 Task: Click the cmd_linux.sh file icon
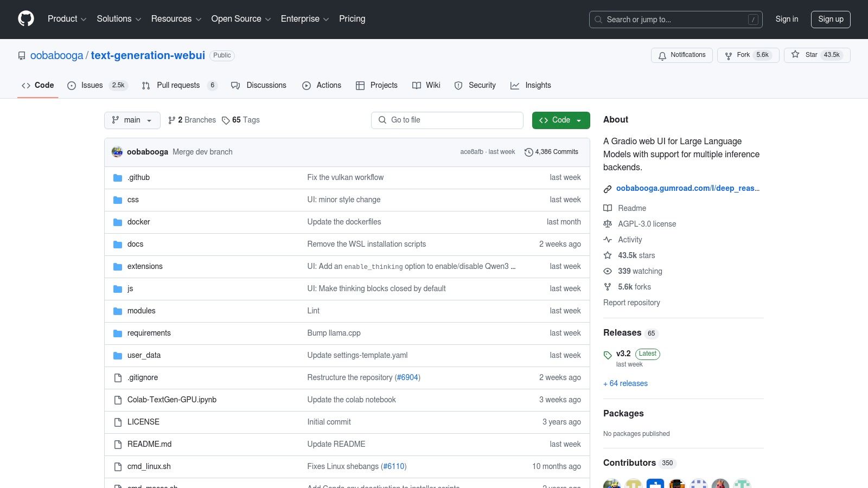118,467
